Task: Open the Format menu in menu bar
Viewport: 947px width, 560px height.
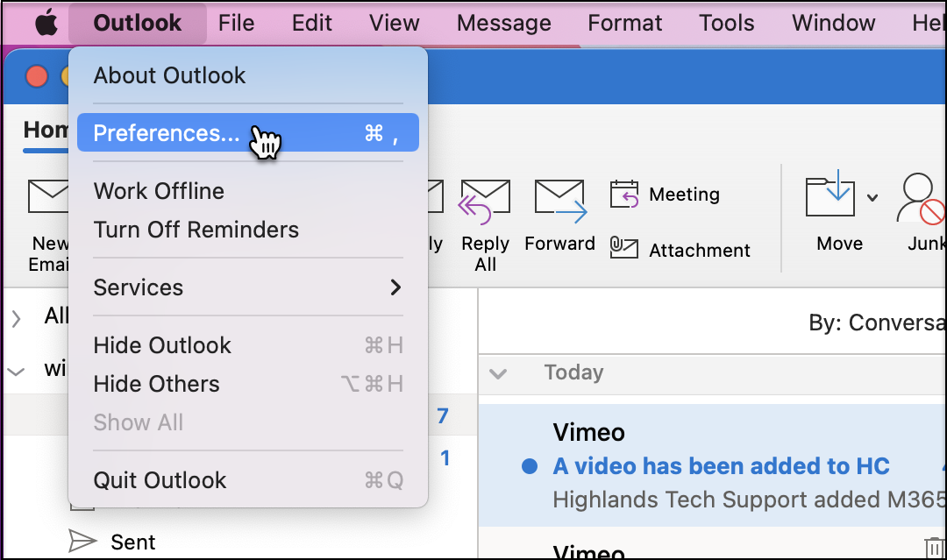Action: click(624, 23)
